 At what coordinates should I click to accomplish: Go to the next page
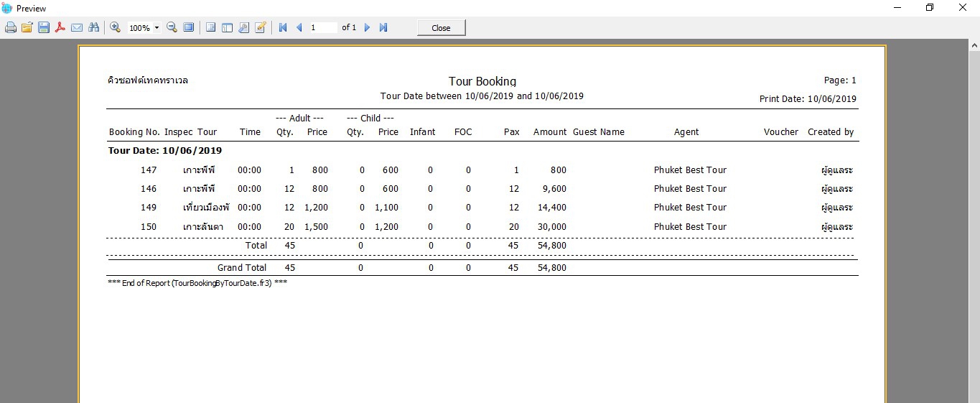point(367,27)
